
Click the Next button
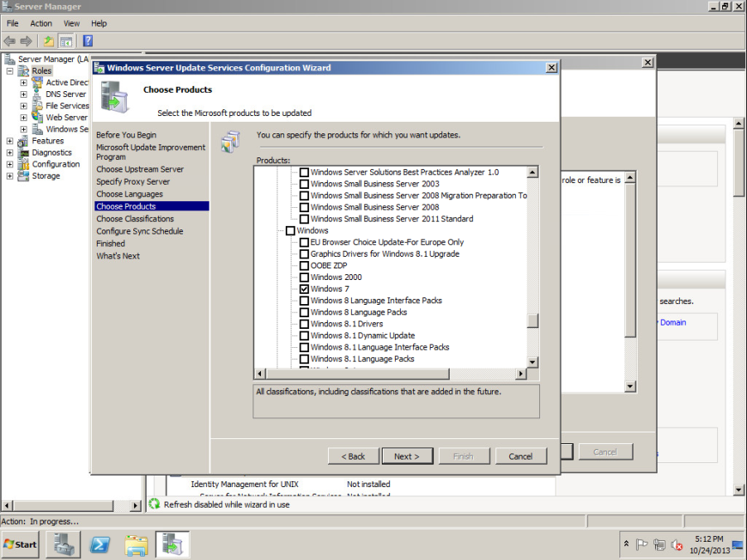point(407,456)
